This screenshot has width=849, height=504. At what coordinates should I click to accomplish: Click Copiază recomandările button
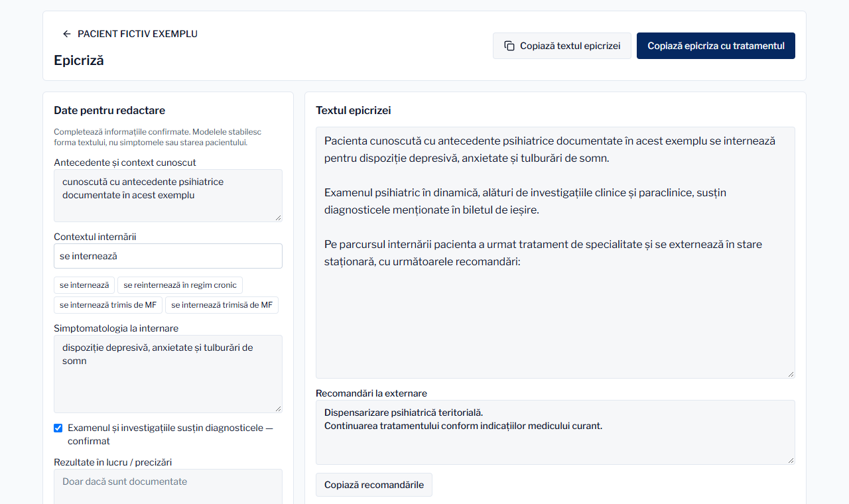[x=374, y=485]
